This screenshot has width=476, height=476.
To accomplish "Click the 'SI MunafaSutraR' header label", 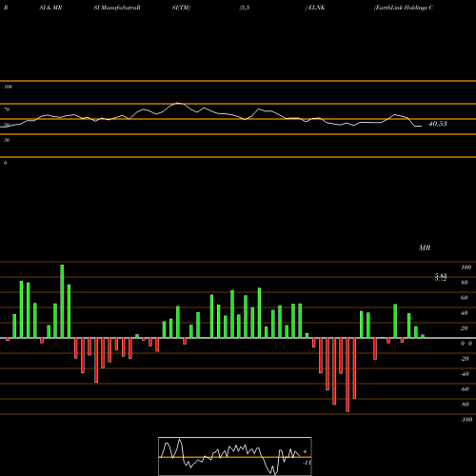I will [x=117, y=8].
